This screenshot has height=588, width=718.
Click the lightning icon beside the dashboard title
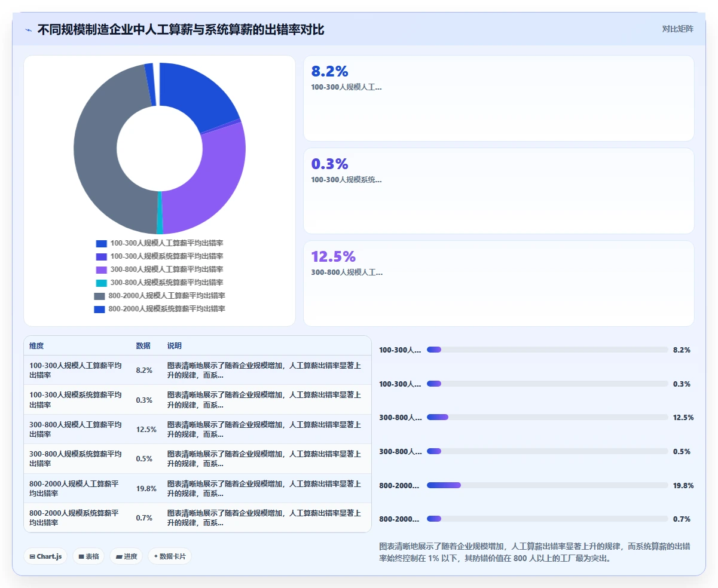(x=28, y=30)
